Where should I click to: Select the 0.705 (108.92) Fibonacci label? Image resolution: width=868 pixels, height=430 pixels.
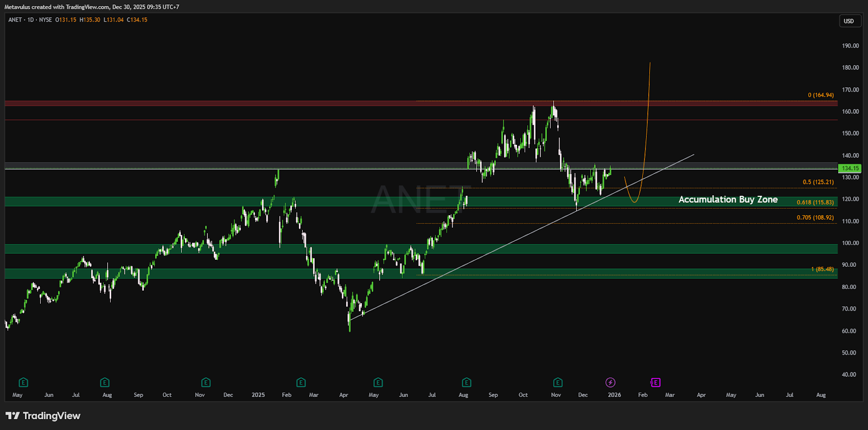click(815, 217)
